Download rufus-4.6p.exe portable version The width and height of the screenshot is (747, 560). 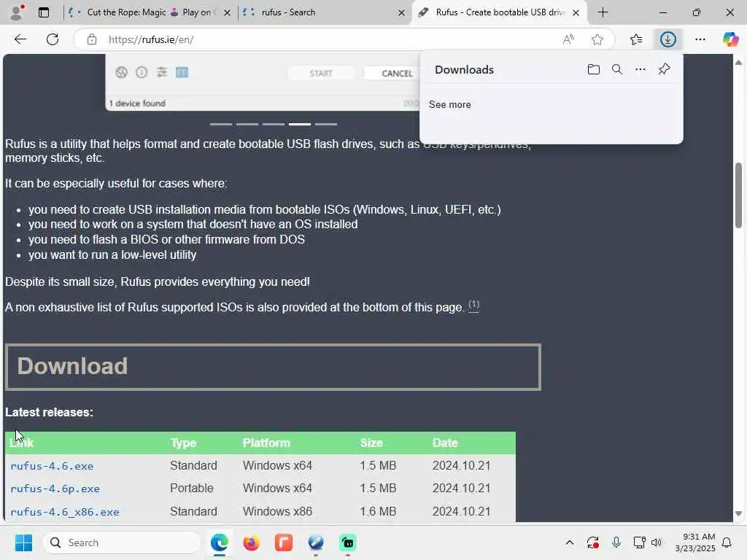[55, 489]
